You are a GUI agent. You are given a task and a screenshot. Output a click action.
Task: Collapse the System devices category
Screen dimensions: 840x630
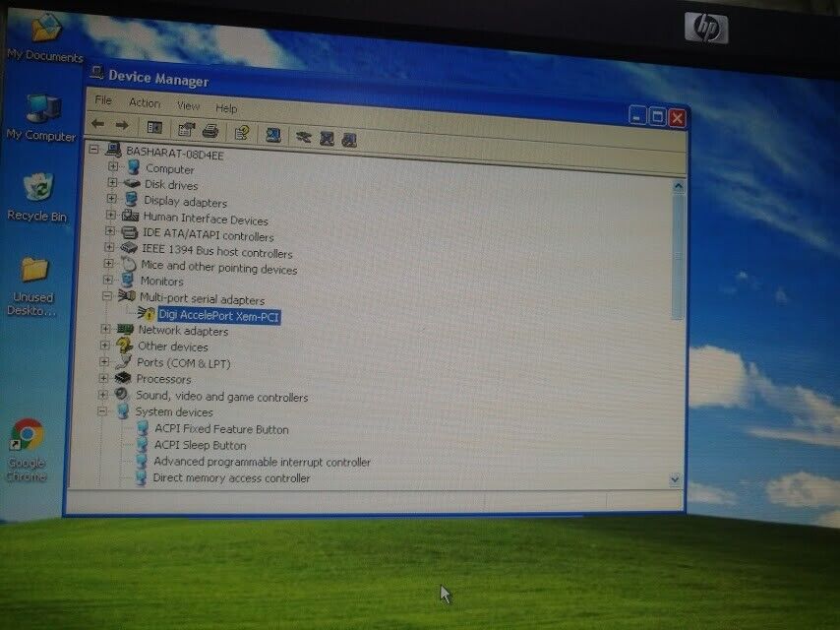click(101, 411)
